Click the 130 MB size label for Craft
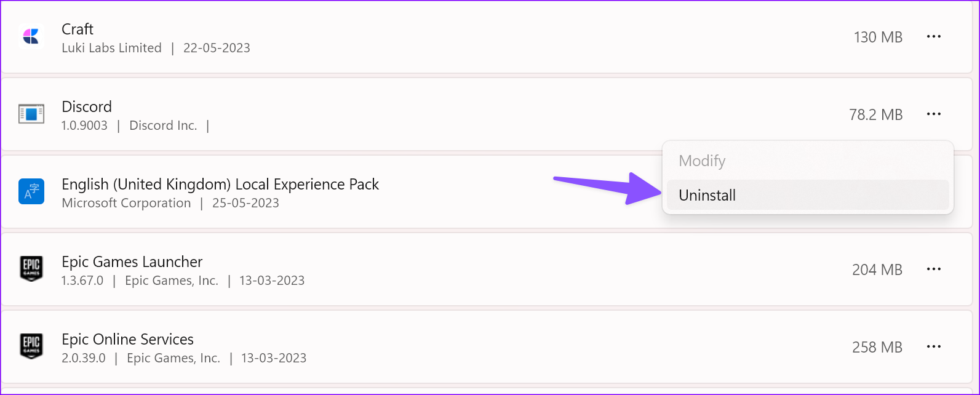The image size is (980, 395). (x=878, y=37)
